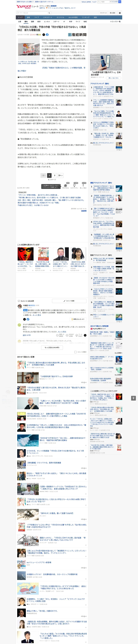Toggle the コメント非表示 checkbox
The image size is (138, 644).
pos(75,352)
